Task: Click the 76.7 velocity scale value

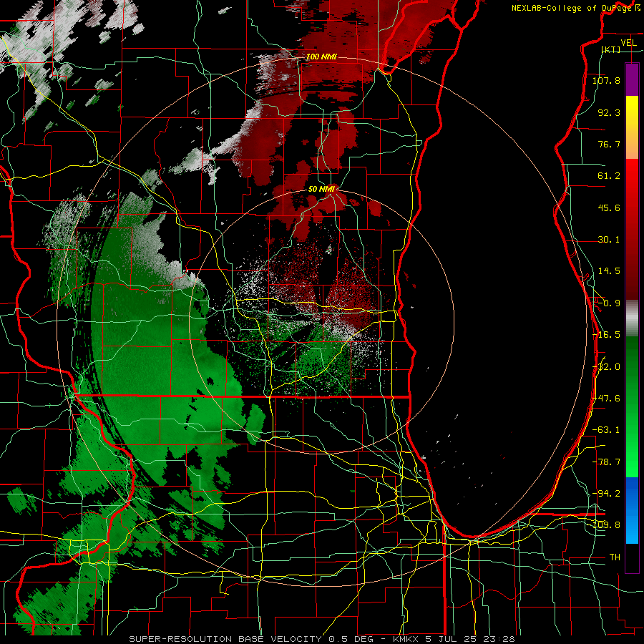Action: click(x=609, y=144)
